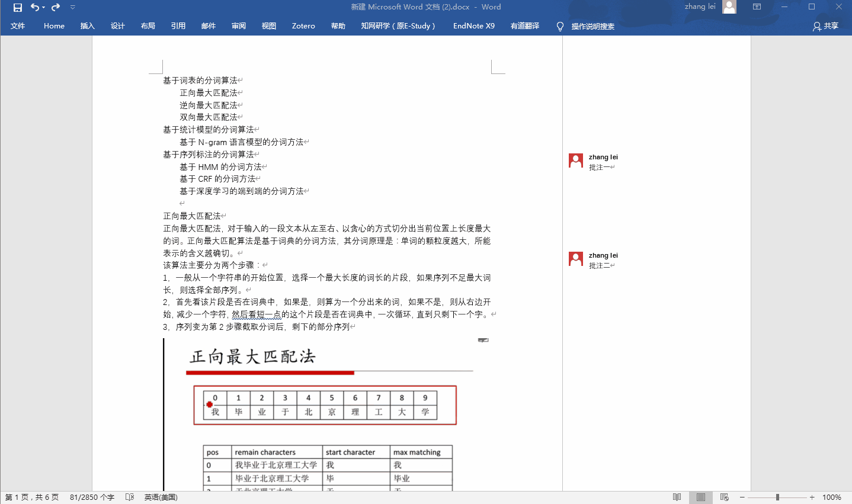Click table header remain characters
Viewport: 852px width, 504px height.
point(265,452)
